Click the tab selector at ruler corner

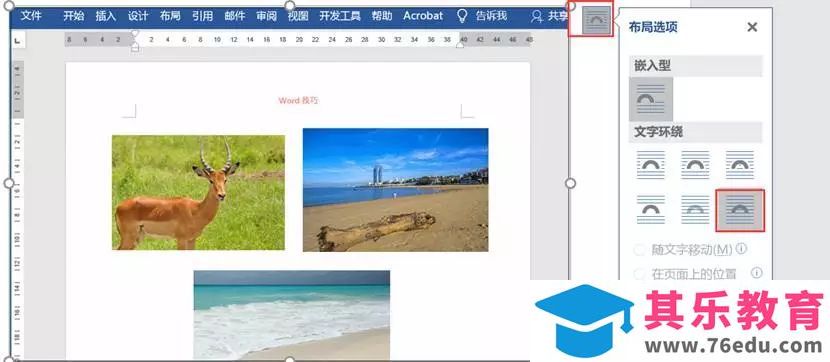[17, 40]
